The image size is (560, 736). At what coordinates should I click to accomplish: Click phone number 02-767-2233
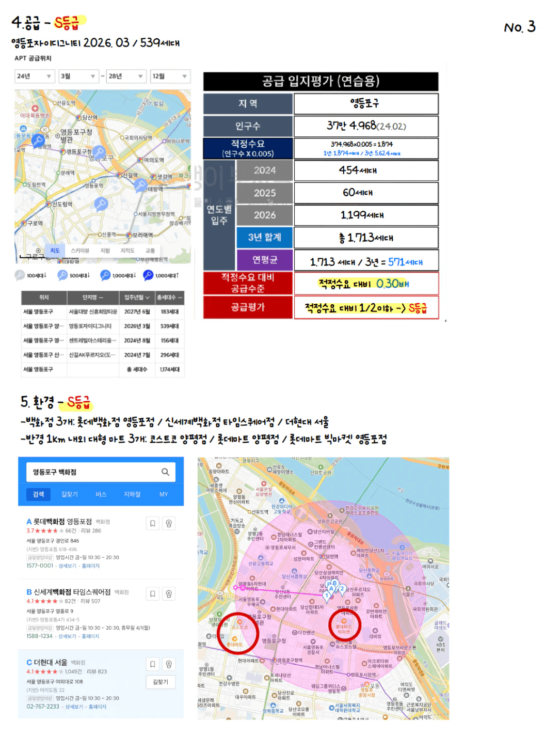click(x=43, y=707)
